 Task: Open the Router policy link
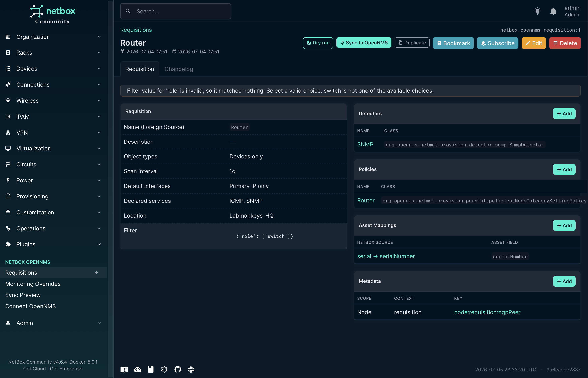coord(366,200)
